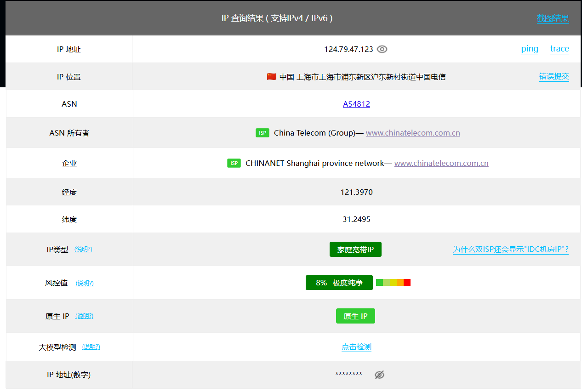The image size is (582, 392).
Task: Click the China Telecom (Group) text
Action: 315,133
